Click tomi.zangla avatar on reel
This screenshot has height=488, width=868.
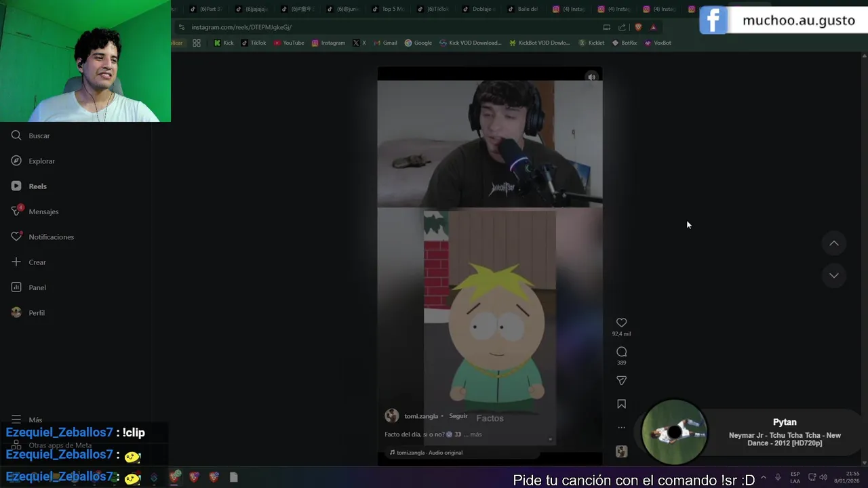(392, 415)
